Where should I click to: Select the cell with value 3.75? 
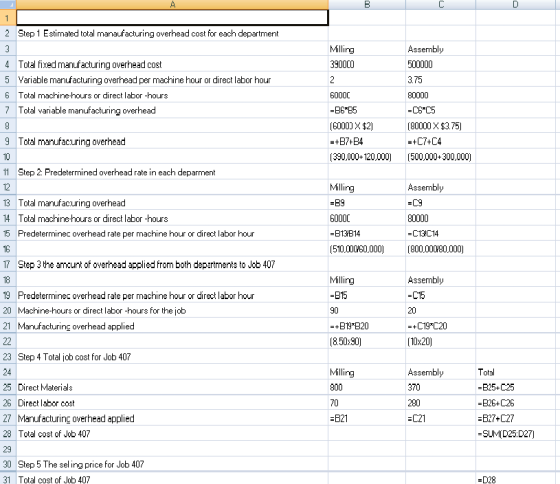(440, 80)
